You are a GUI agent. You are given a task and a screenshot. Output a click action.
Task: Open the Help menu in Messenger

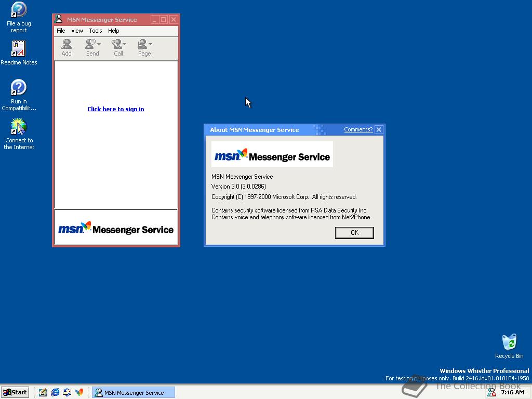click(x=114, y=31)
